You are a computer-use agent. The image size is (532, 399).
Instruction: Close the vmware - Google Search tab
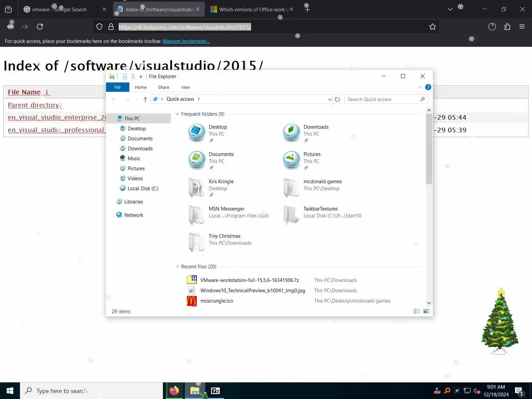click(x=104, y=9)
